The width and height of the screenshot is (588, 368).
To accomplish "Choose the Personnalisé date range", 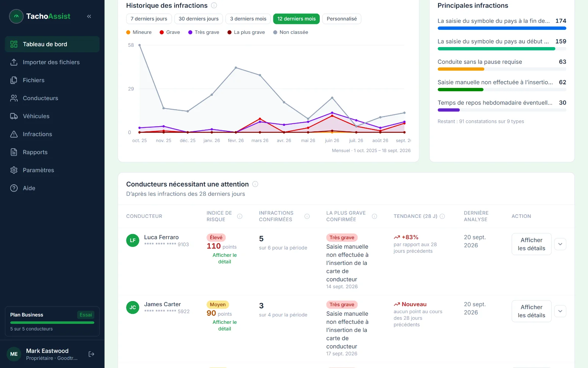I will point(342,19).
